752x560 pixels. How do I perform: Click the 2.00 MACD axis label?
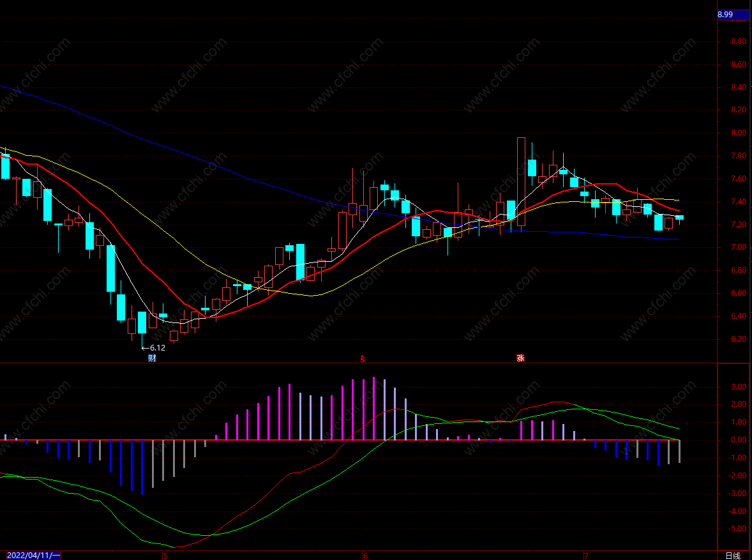pyautogui.click(x=739, y=405)
